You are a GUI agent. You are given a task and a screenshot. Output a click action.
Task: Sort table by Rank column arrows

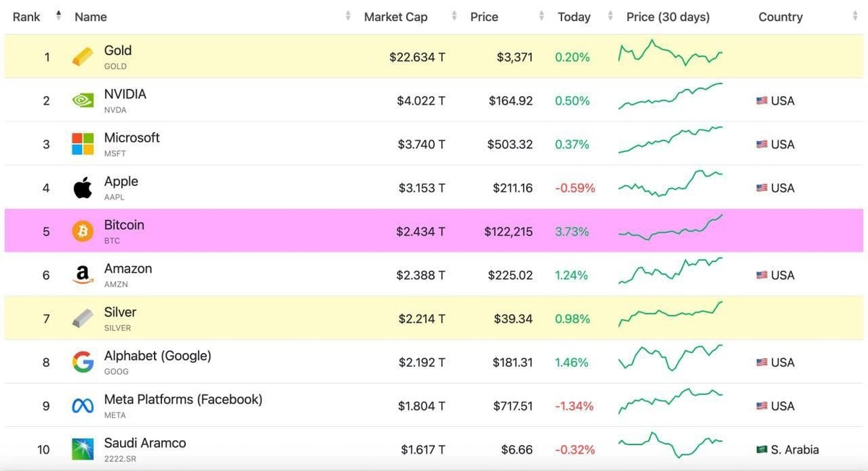(x=59, y=16)
